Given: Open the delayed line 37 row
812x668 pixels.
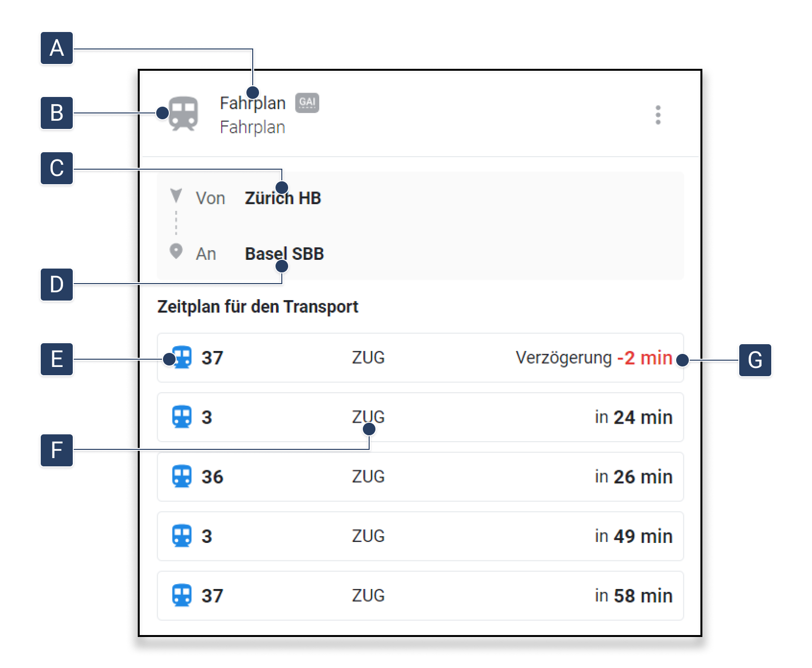Looking at the screenshot, I should coord(420,358).
